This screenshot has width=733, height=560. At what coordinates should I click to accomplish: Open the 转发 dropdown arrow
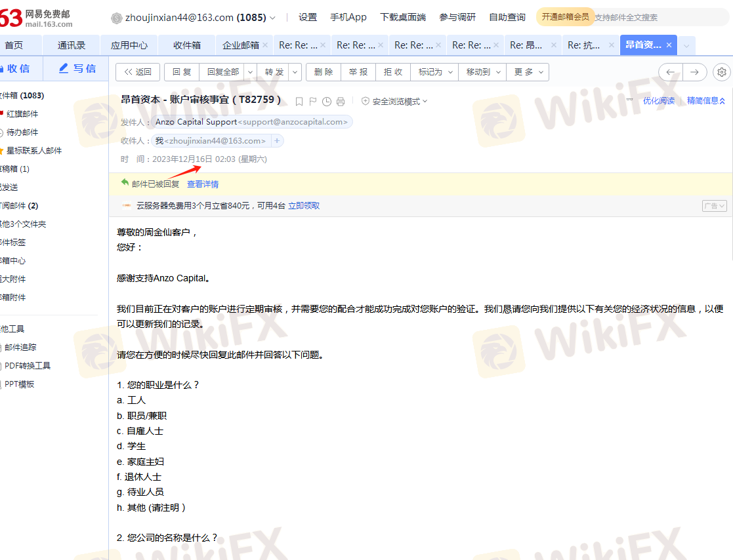pos(295,72)
